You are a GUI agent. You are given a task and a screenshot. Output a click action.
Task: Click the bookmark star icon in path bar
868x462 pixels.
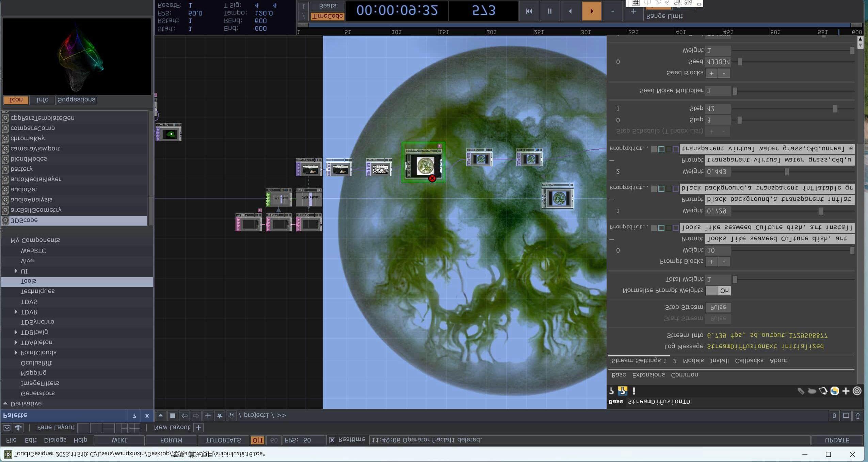pyautogui.click(x=220, y=415)
